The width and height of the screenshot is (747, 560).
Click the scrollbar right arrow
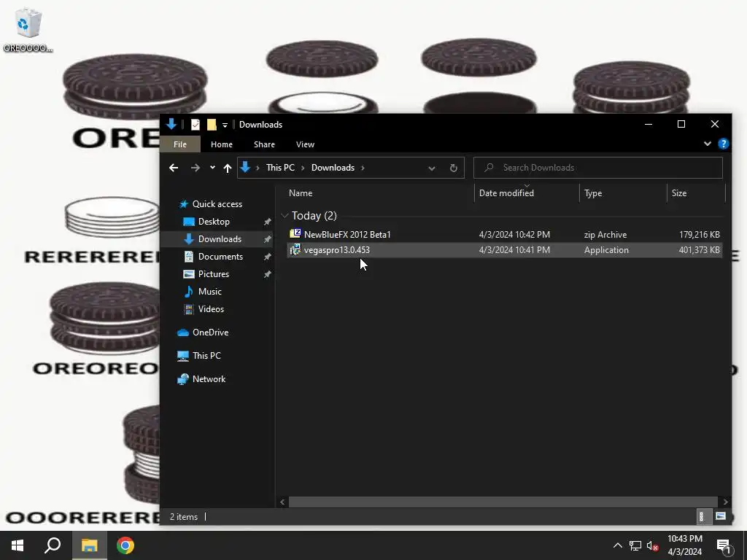tap(725, 502)
